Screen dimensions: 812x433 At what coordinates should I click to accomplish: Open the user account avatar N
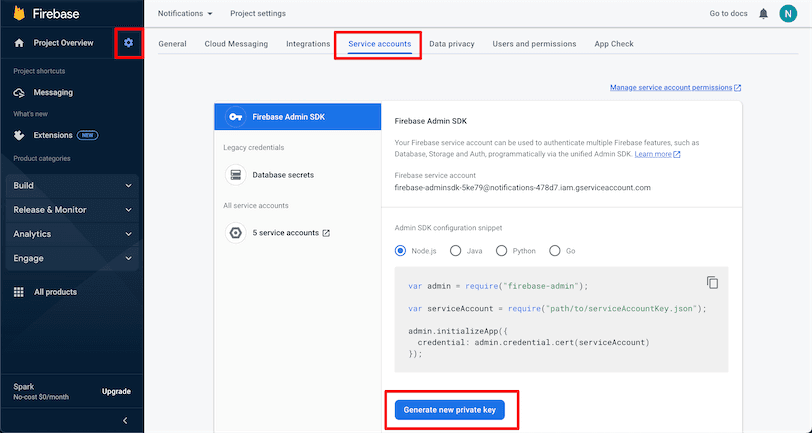(788, 14)
